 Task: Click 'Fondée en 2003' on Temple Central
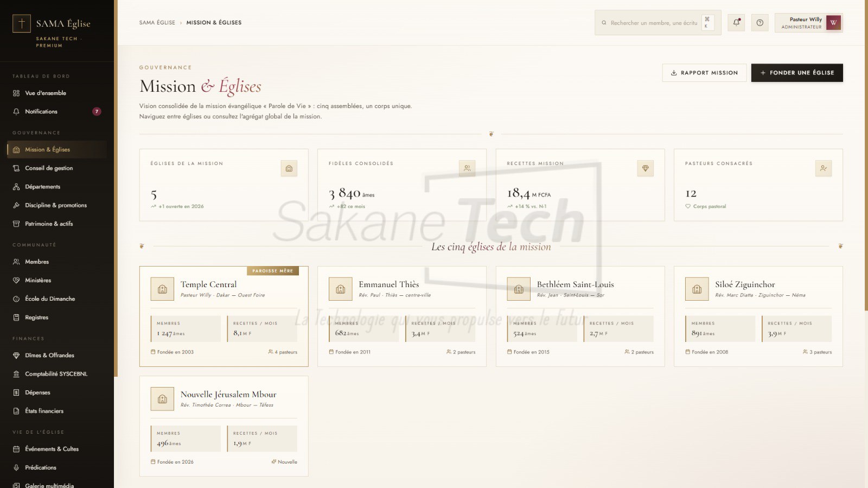[x=172, y=352]
